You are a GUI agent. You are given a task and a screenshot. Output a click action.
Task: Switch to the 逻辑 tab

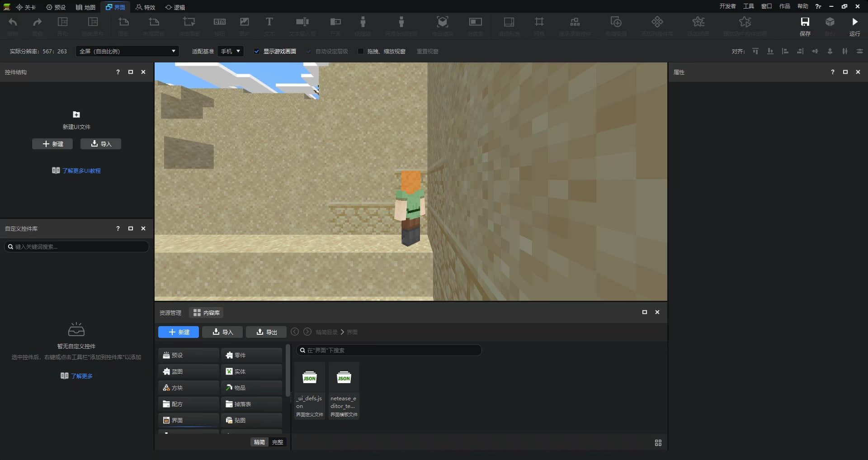coord(175,7)
